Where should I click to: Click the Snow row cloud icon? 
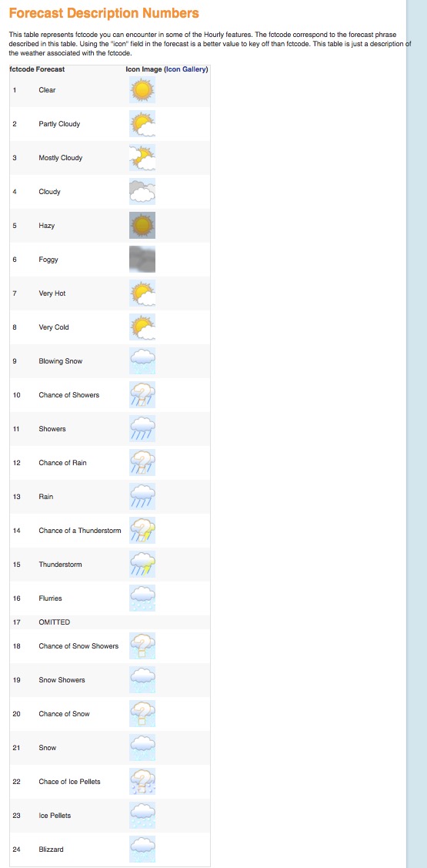(x=142, y=747)
